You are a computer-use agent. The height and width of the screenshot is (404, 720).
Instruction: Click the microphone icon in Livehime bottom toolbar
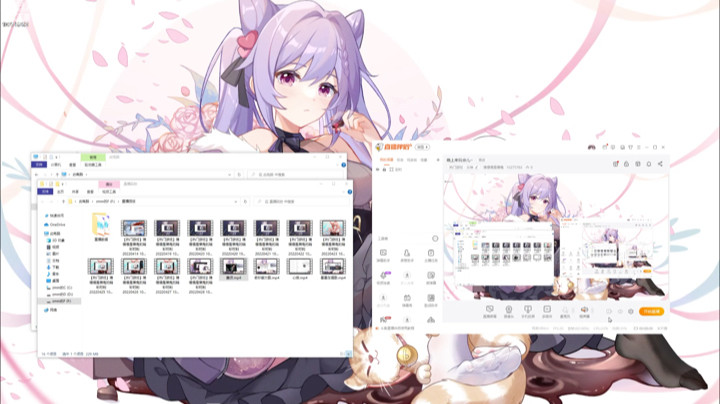565,310
